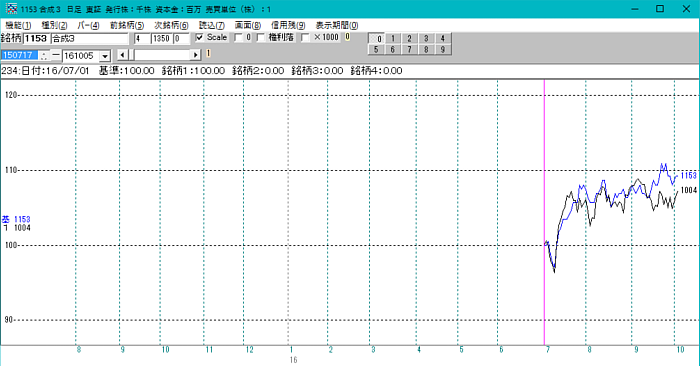Click number pad button 5

(376, 50)
